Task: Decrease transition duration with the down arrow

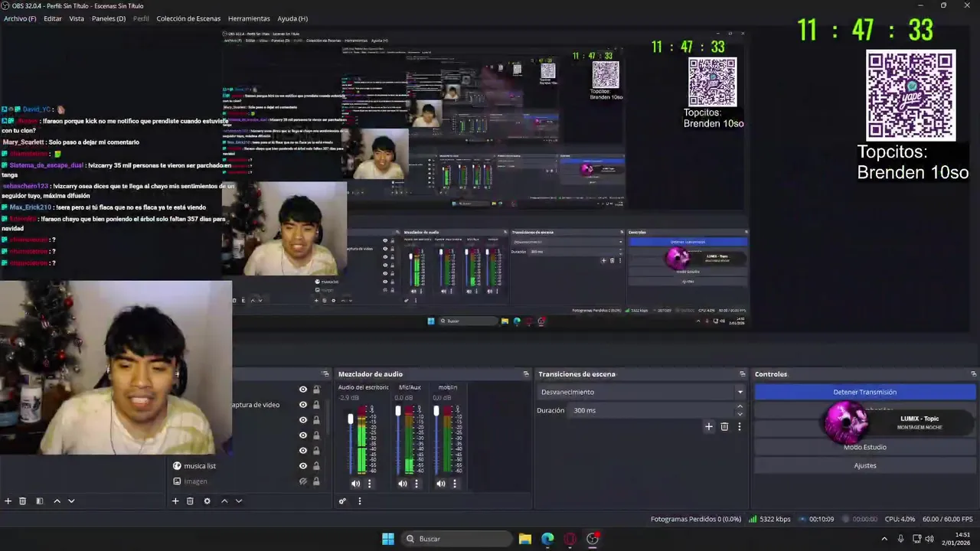Action: [x=740, y=414]
